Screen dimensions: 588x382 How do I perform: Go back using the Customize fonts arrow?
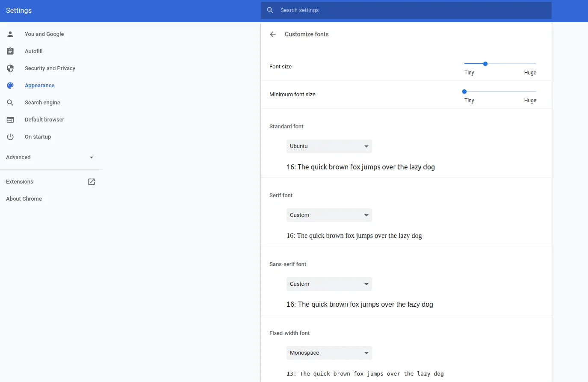pyautogui.click(x=273, y=34)
